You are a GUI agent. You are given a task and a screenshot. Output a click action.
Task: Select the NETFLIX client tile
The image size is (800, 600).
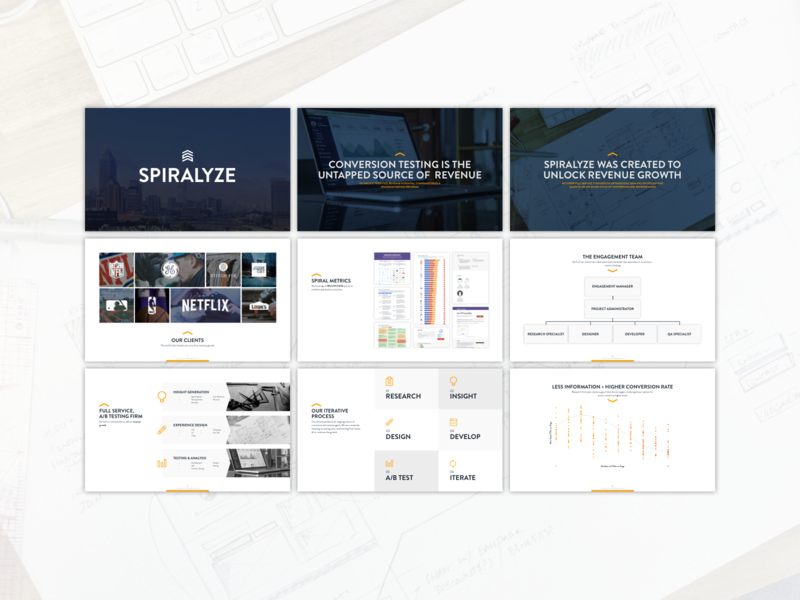point(205,305)
